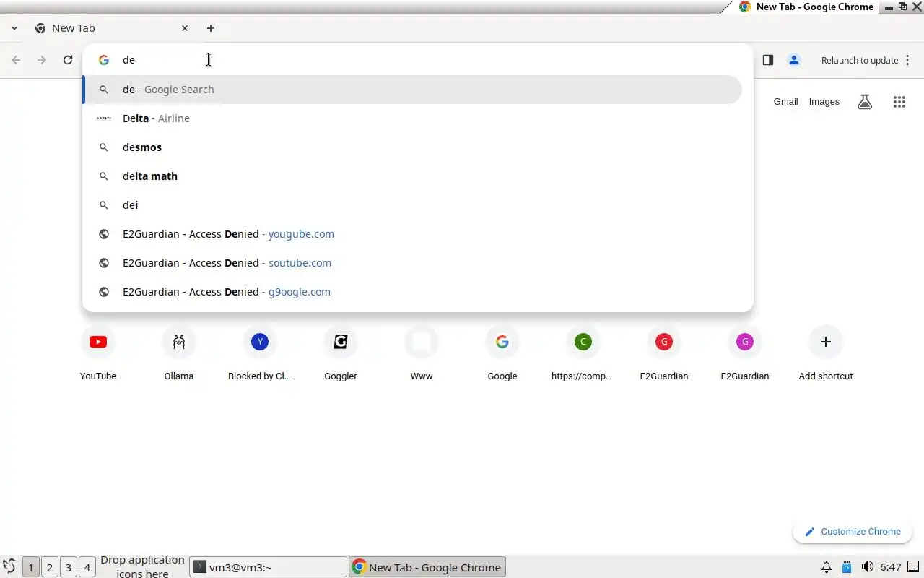Image resolution: width=924 pixels, height=578 pixels.
Task: Open Search Labs flask icon
Action: (865, 102)
